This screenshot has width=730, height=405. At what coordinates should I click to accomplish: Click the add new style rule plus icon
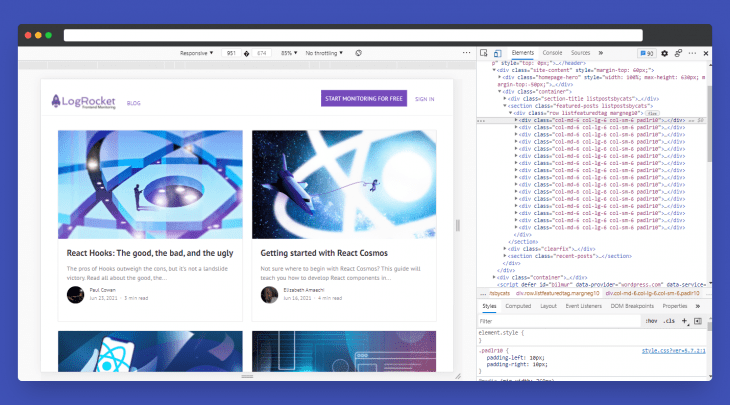click(684, 321)
